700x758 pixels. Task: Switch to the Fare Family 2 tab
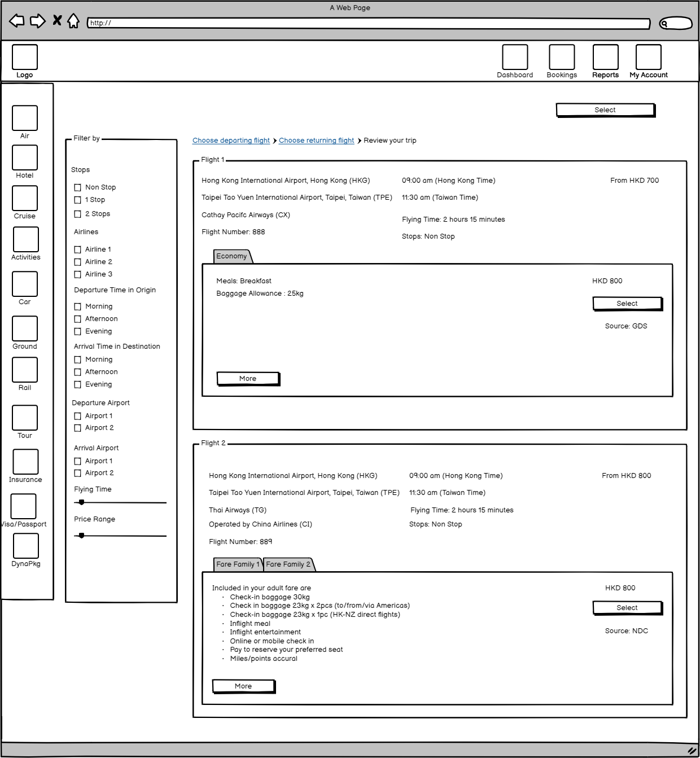tap(288, 564)
